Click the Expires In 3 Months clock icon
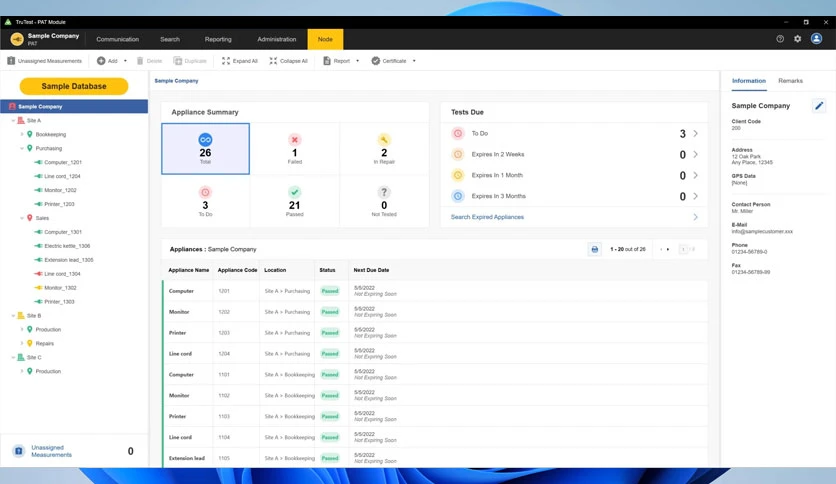This screenshot has width=836, height=484. click(x=458, y=196)
